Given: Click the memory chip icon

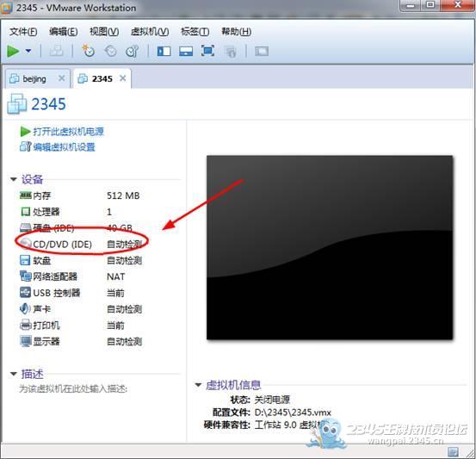Looking at the screenshot, I should pos(25,195).
